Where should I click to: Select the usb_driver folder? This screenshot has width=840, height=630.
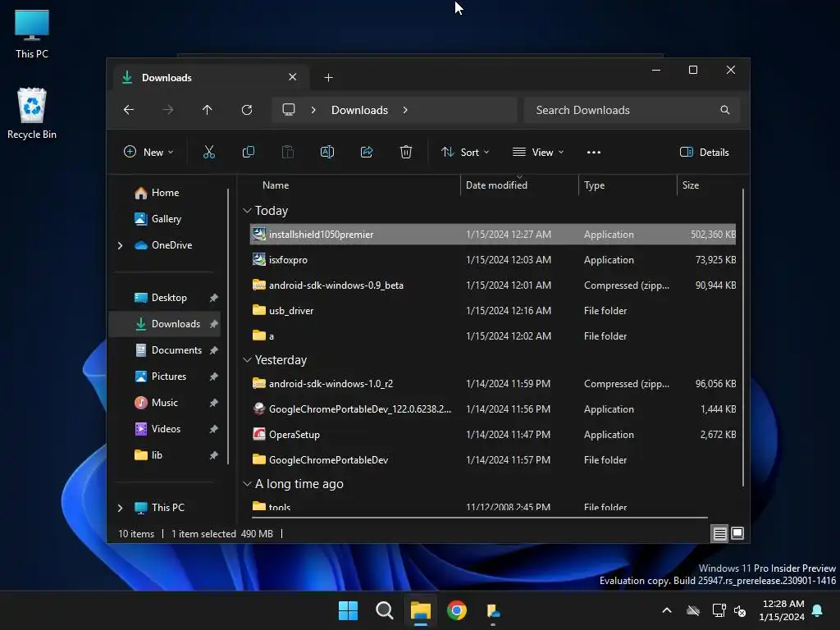(493, 311)
